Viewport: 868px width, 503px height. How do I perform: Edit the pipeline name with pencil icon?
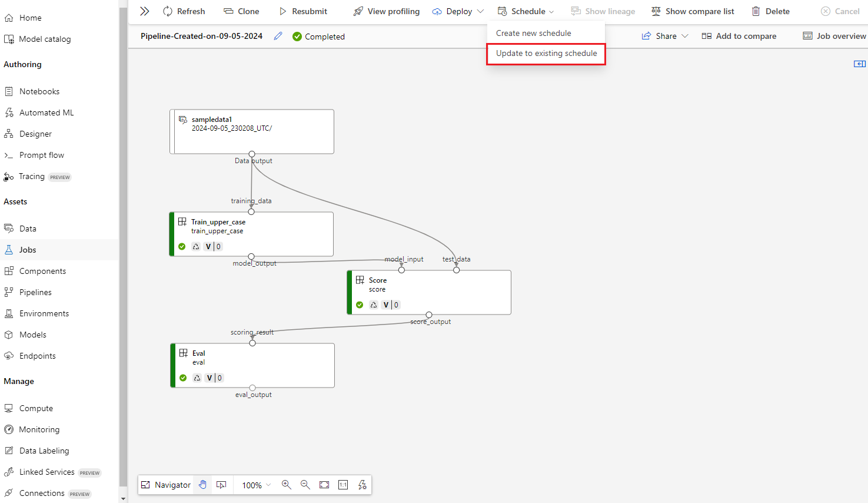278,36
